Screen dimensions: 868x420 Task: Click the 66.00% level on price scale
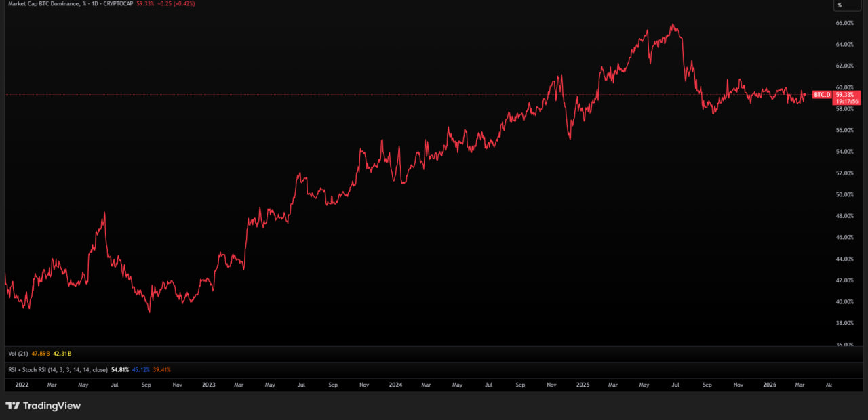tap(844, 23)
